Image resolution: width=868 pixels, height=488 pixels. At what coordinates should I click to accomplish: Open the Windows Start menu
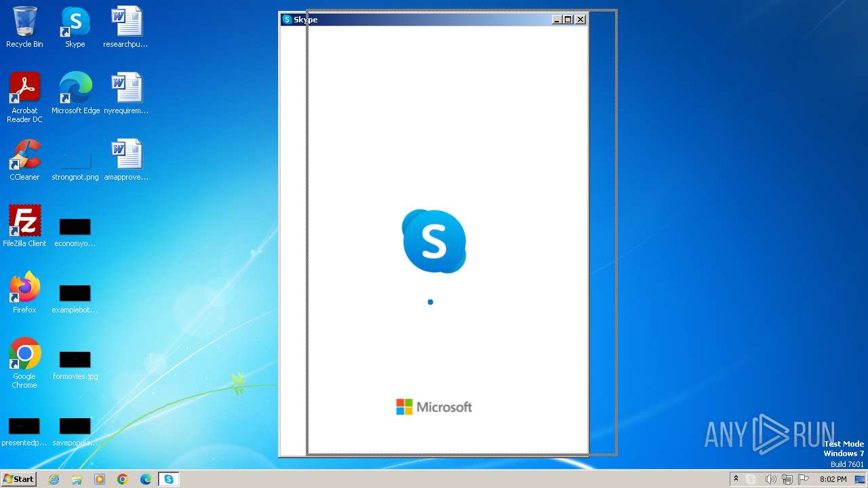pos(18,479)
